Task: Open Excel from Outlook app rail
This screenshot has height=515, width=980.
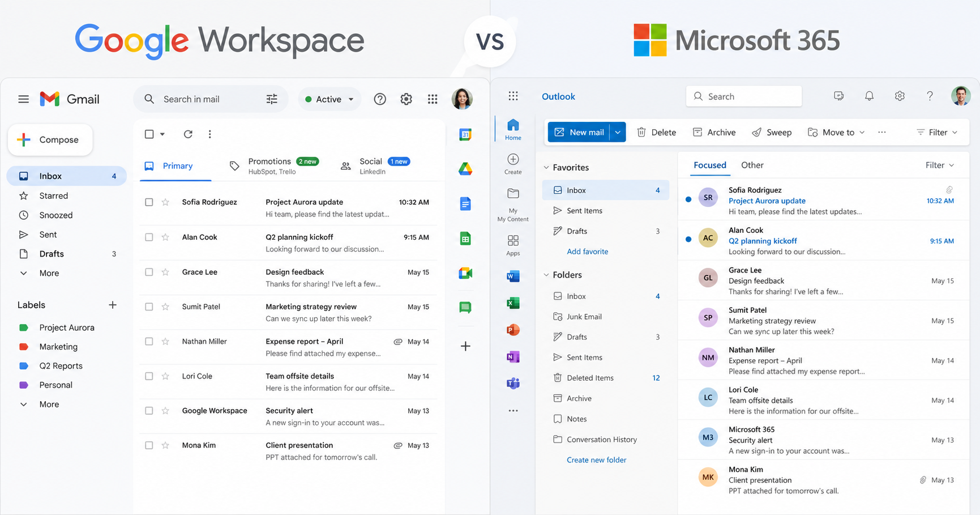Action: click(513, 303)
